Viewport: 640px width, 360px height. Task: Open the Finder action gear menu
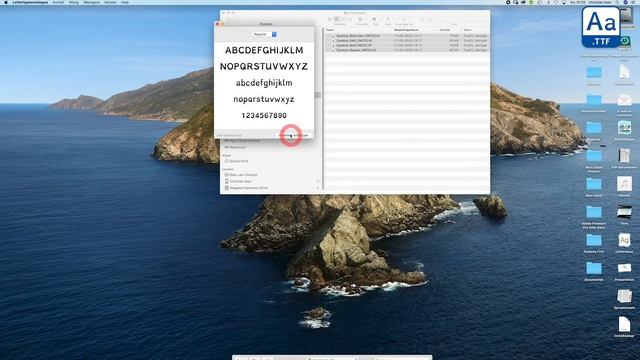375,19
